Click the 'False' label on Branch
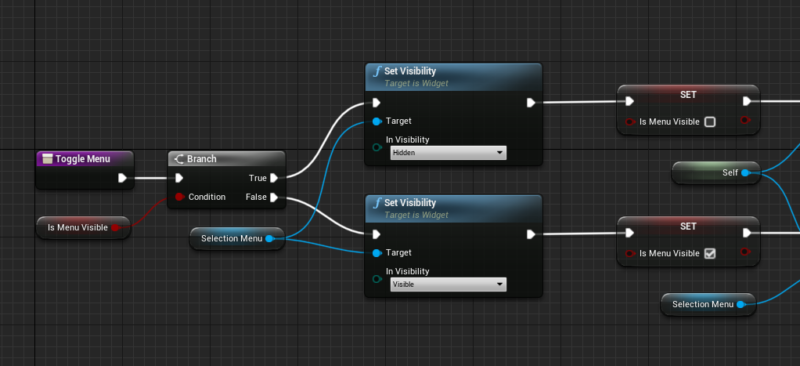This screenshot has width=800, height=366. 256,197
